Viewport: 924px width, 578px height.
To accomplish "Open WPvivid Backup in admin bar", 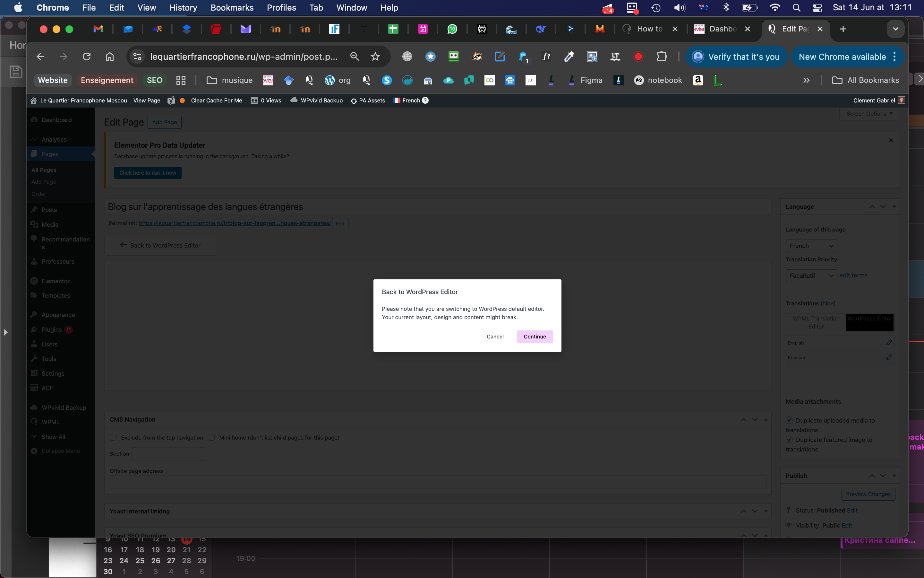I will click(x=317, y=101).
